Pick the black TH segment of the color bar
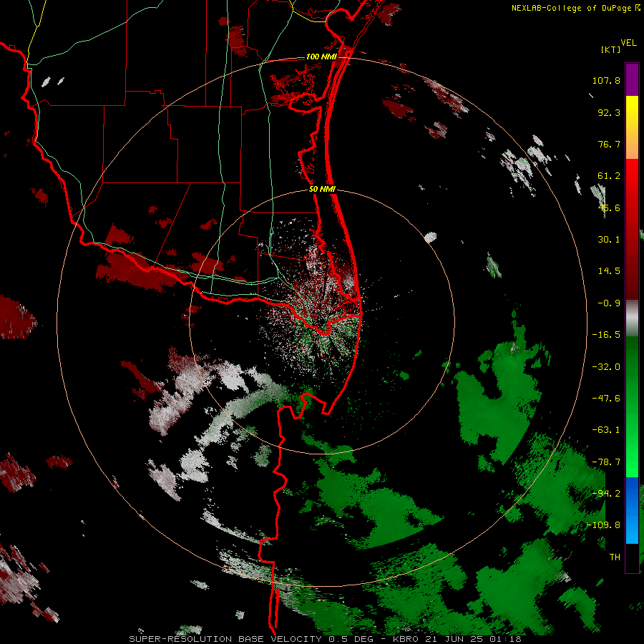Screen dimensions: 644x644 (632, 557)
